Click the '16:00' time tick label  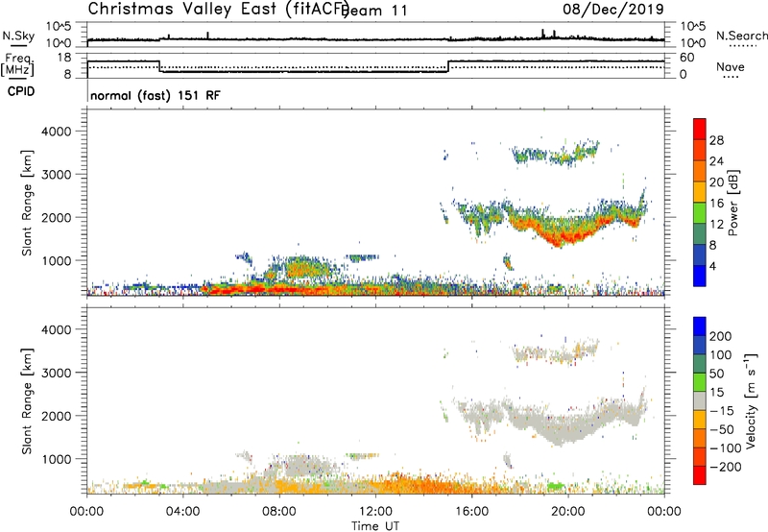[471, 512]
